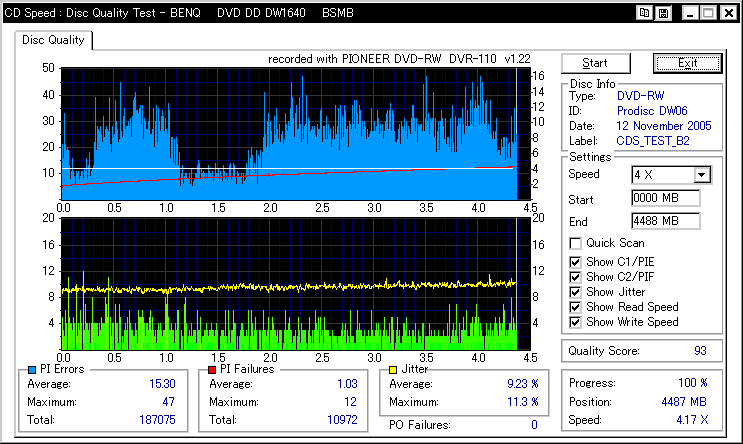Click the Position value 4487 MB

click(x=684, y=402)
